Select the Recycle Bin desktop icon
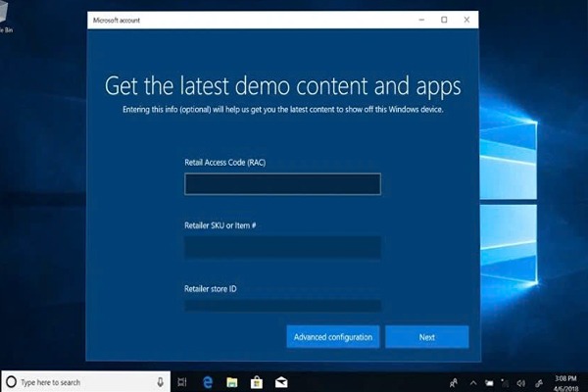Image resolution: width=588 pixels, height=392 pixels. 6,19
